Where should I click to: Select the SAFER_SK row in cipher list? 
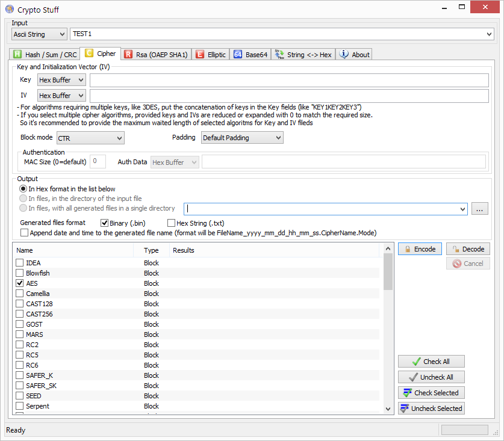tap(197, 386)
